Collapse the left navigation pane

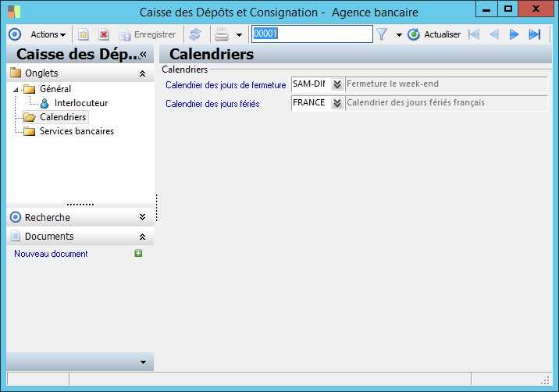(144, 54)
